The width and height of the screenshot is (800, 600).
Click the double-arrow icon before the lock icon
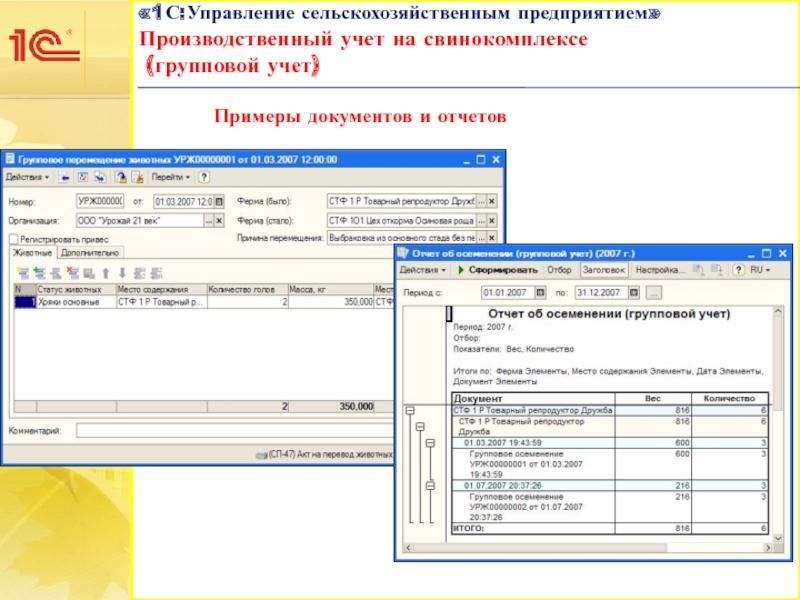[x=101, y=177]
